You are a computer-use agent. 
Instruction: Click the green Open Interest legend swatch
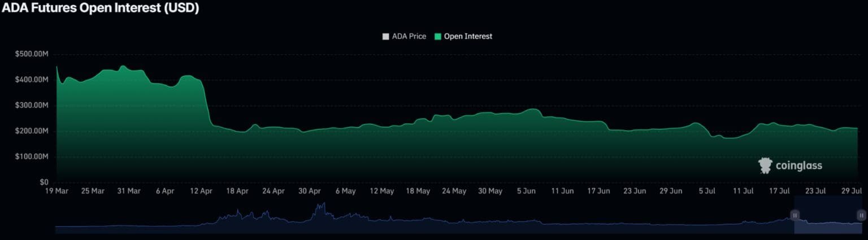coord(437,37)
